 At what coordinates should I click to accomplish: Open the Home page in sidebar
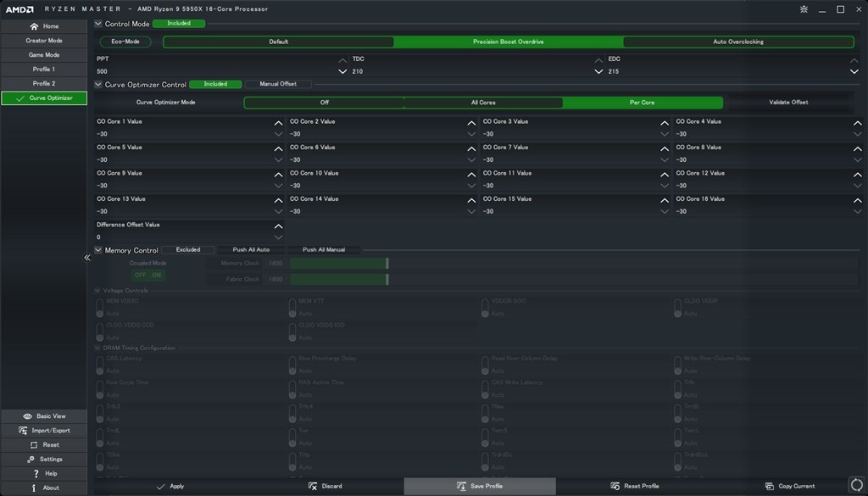[x=44, y=26]
